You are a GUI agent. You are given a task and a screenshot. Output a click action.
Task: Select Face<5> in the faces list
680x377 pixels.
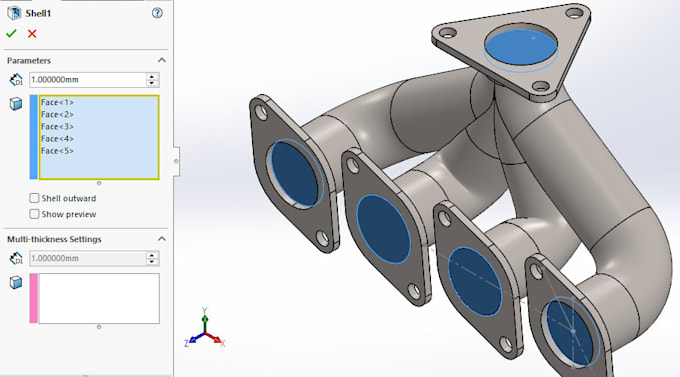click(x=57, y=151)
